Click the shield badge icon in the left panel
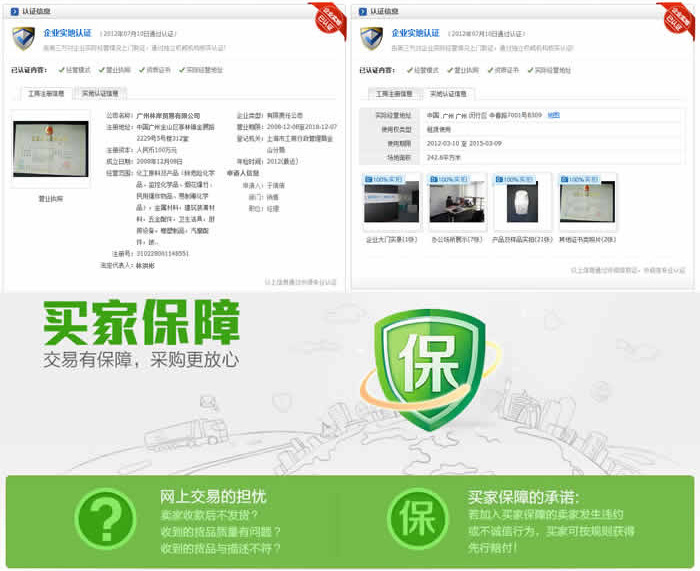This screenshot has width=700, height=571. tap(24, 38)
